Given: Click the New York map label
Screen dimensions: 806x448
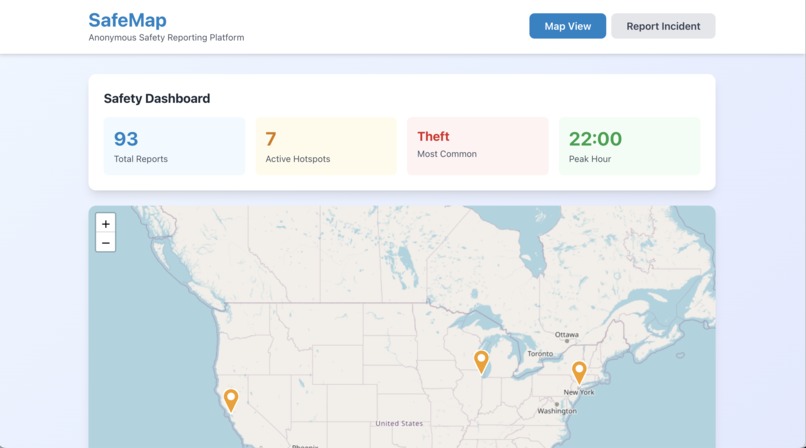Looking at the screenshot, I should point(579,392).
